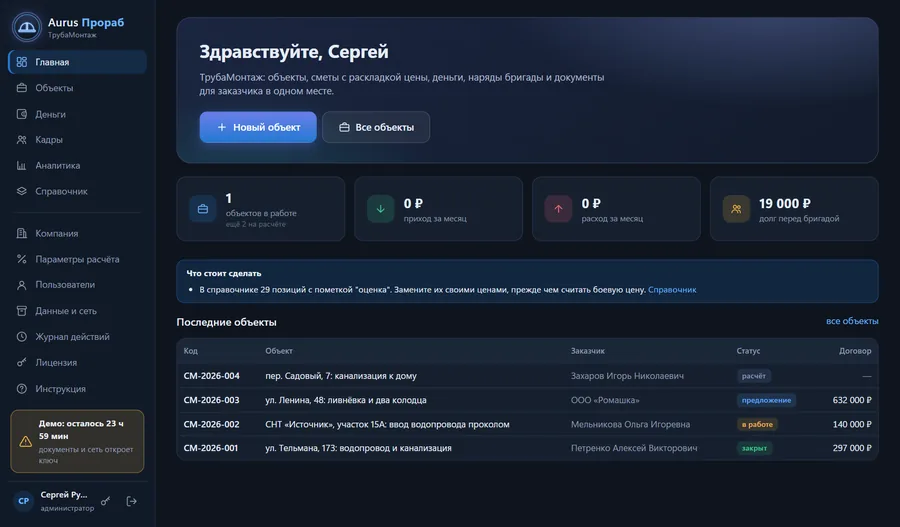Click the Лицензия key icon in sidebar
Screen dimensions: 900x527
pyautogui.click(x=22, y=362)
